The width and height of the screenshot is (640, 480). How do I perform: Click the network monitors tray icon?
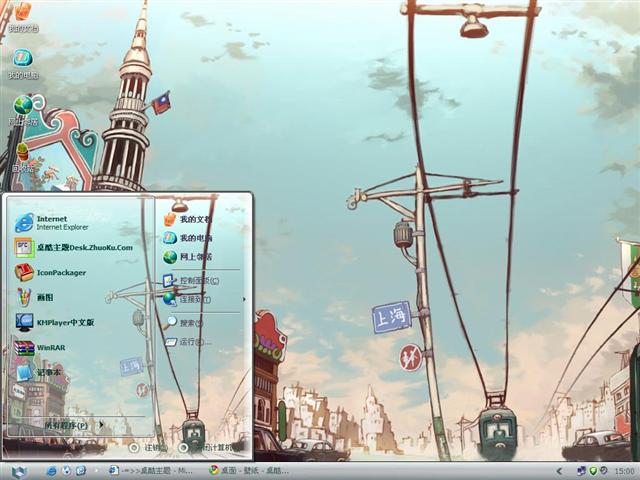click(x=581, y=471)
